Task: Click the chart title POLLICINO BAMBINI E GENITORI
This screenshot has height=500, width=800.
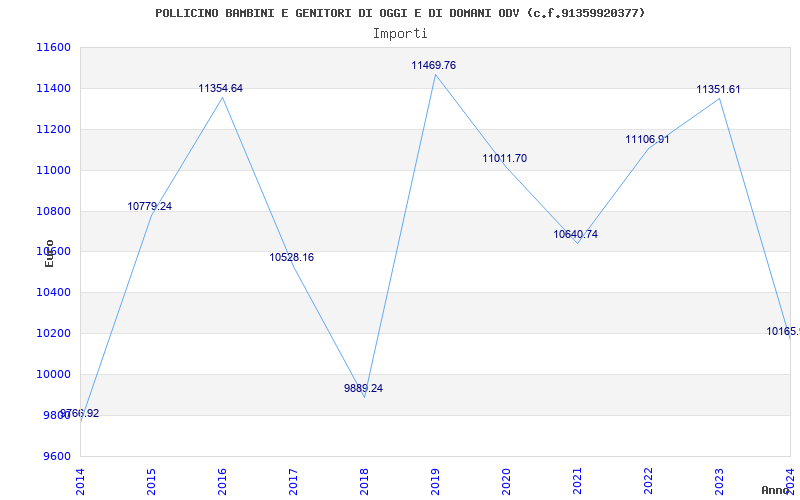Action: tap(400, 13)
